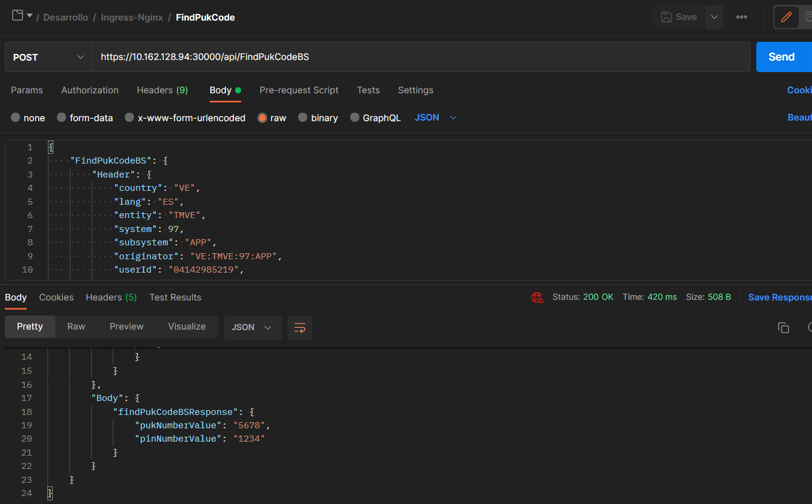This screenshot has height=504, width=812.
Task: Click the system value 97
Action: coord(174,229)
